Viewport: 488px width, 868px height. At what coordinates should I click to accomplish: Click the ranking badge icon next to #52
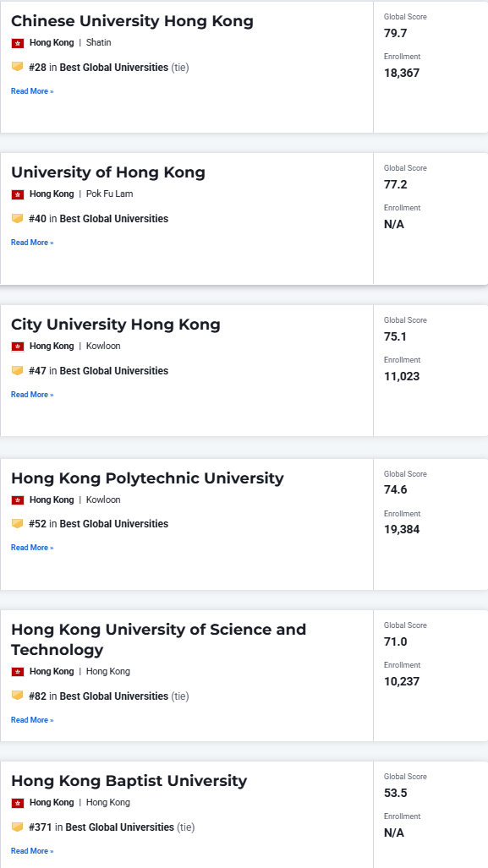[17, 524]
